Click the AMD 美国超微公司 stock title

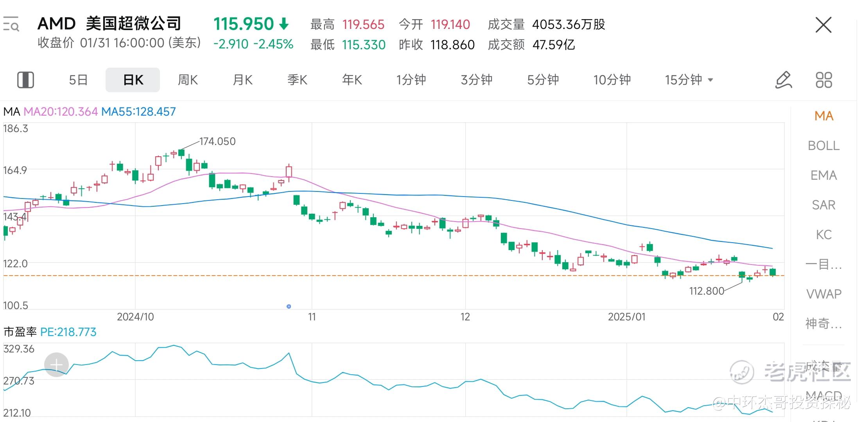(109, 24)
